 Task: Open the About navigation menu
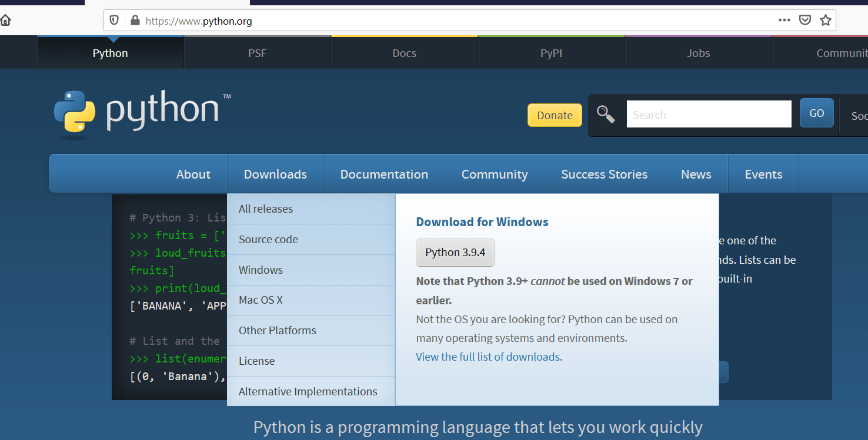point(193,174)
